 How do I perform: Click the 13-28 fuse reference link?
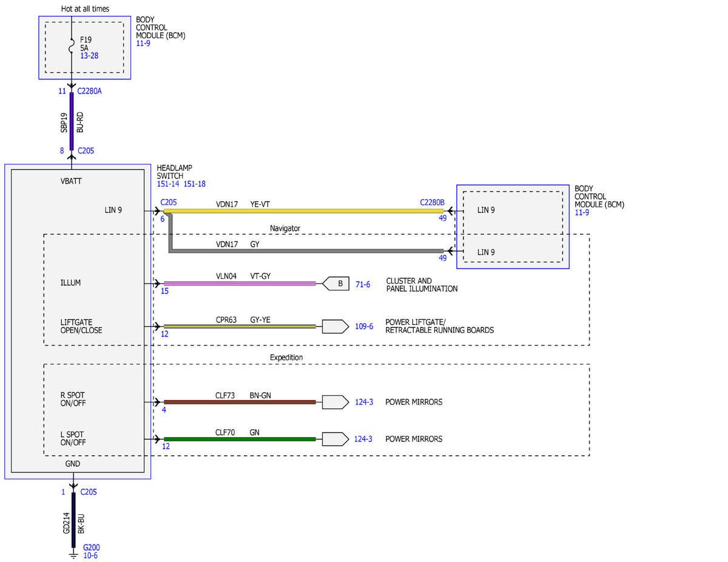pyautogui.click(x=89, y=56)
